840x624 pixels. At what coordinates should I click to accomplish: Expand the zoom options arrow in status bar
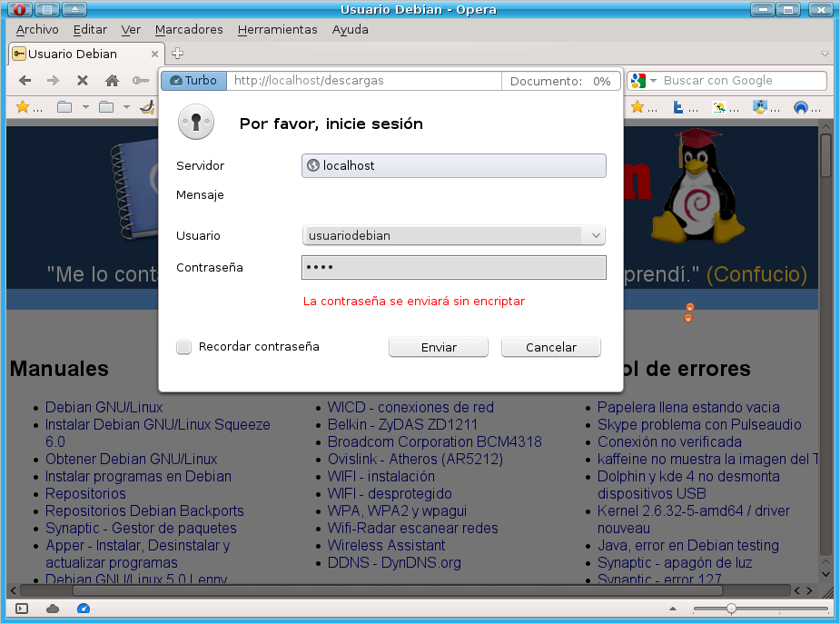pyautogui.click(x=673, y=609)
